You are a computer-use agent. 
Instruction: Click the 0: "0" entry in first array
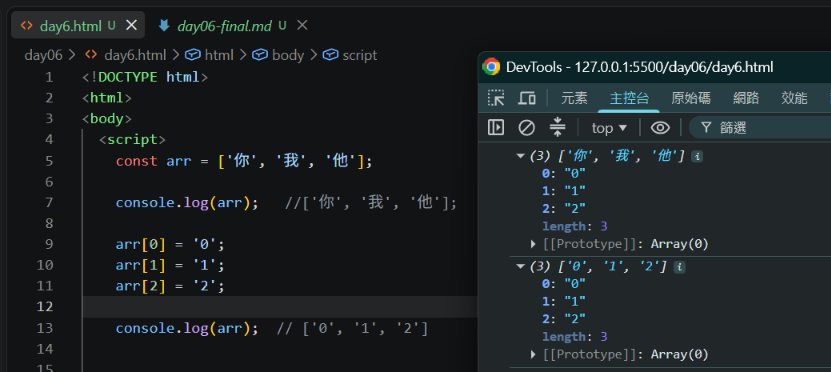point(563,173)
